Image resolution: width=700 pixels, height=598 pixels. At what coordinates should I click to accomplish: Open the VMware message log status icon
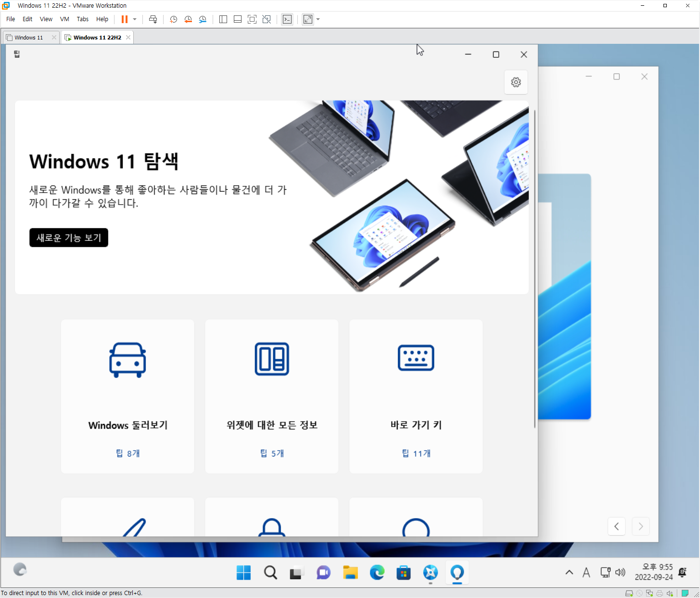(x=685, y=593)
